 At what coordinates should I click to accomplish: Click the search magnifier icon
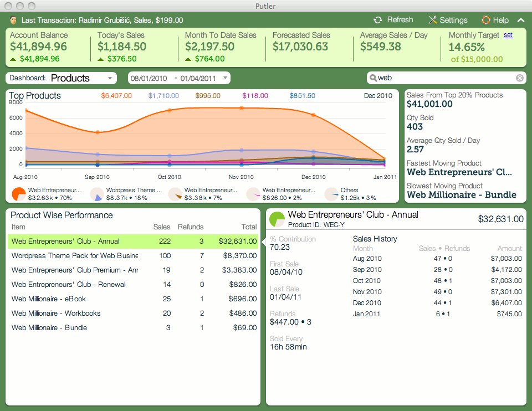tap(373, 78)
